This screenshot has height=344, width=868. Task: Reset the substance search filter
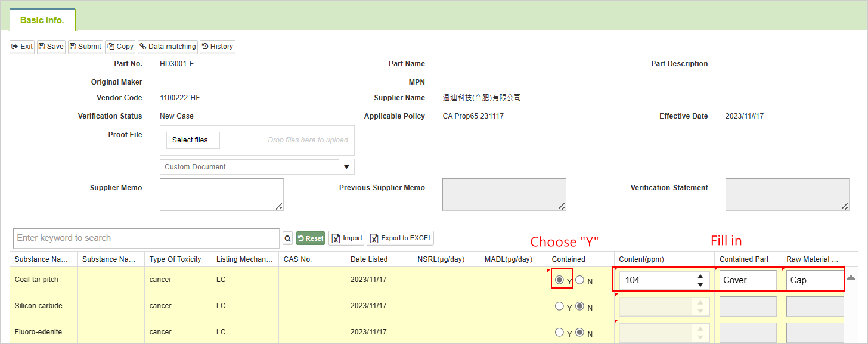pos(311,238)
